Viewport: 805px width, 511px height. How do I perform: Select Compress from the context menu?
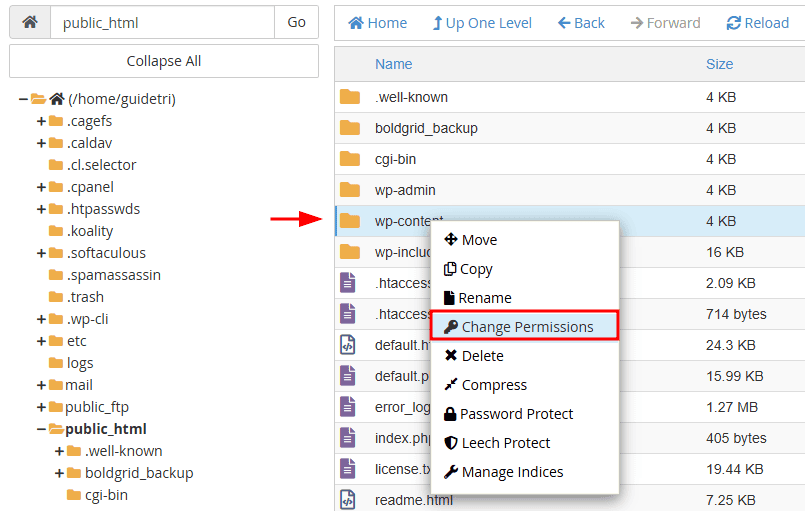[485, 385]
